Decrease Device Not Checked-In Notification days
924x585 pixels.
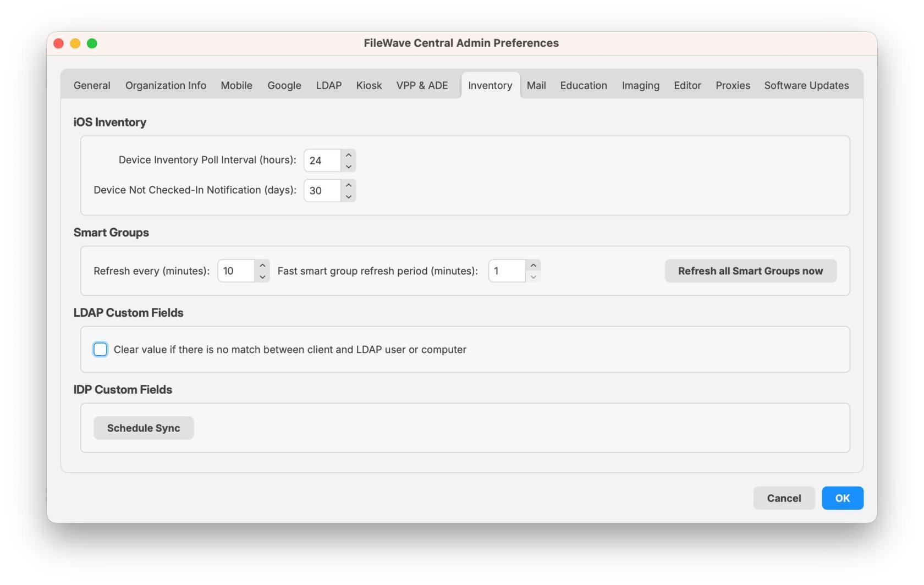pos(349,197)
